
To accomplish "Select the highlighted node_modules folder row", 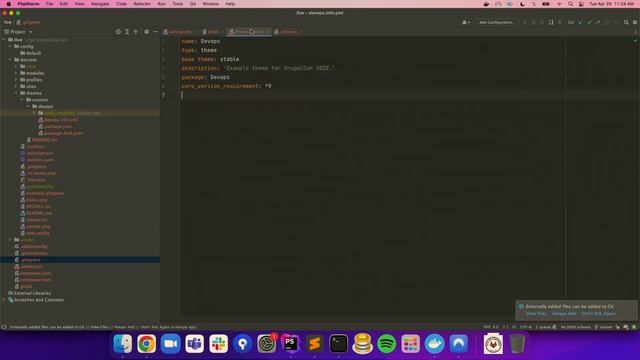I will [80, 113].
